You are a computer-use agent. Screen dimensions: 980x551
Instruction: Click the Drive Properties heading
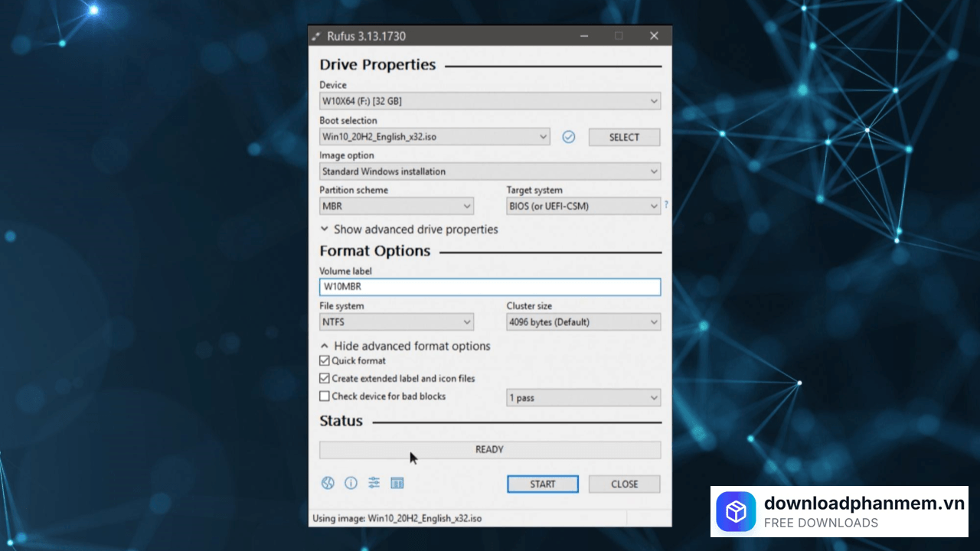click(x=377, y=65)
